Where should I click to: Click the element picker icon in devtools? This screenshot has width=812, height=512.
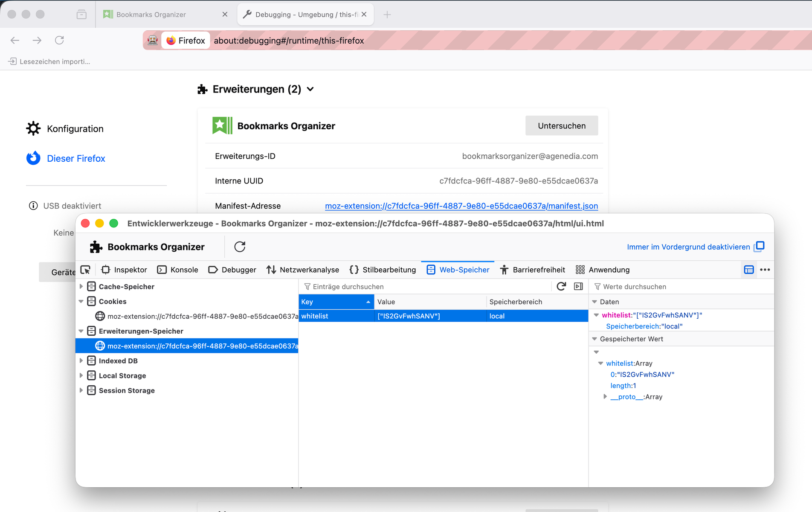pyautogui.click(x=85, y=270)
